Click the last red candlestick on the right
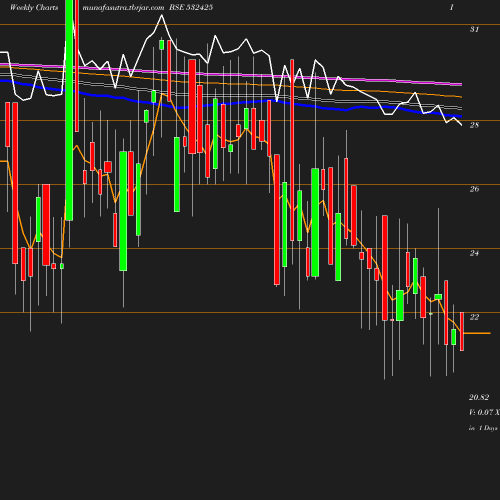The image size is (500, 500). (462, 331)
